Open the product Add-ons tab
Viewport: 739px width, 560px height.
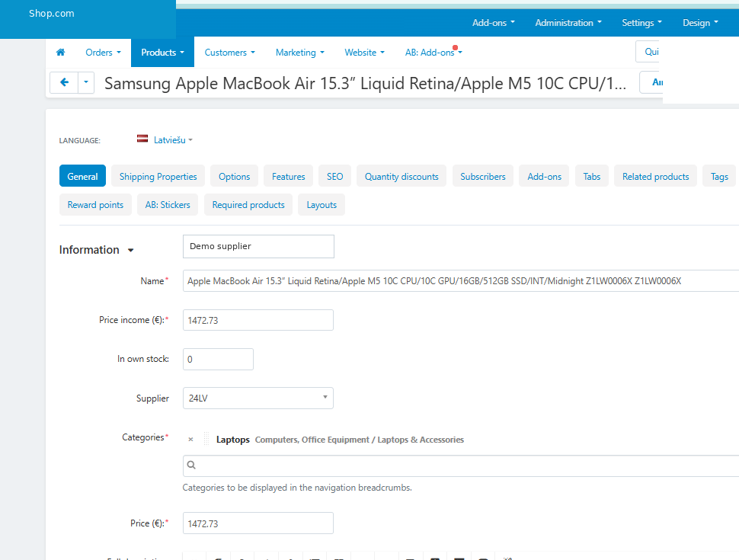(x=544, y=176)
